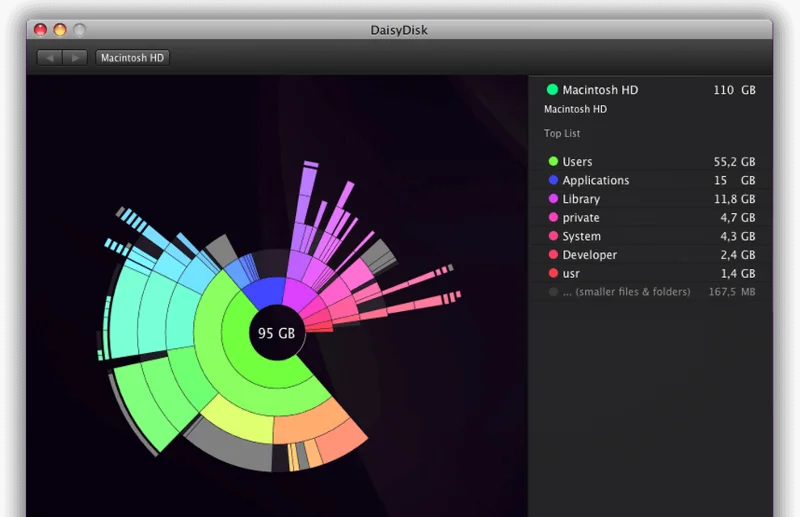Click the green Macintosh HD disk dot
Screen dimensions: 800x517
click(x=552, y=90)
